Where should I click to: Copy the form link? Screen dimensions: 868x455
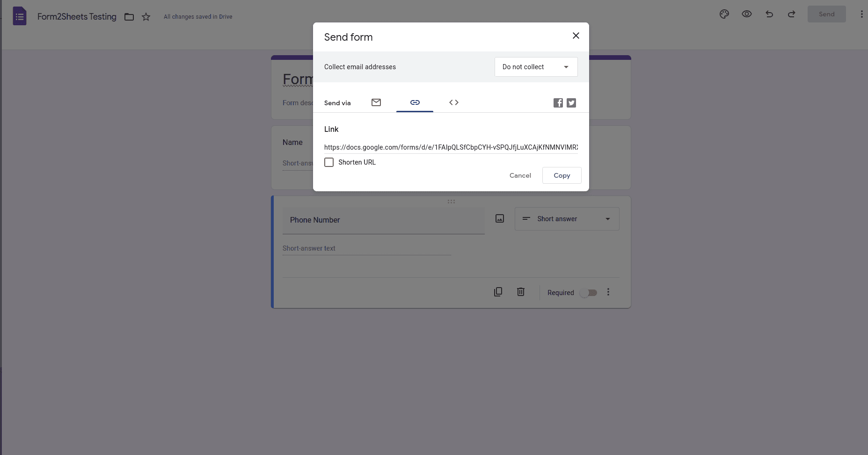[562, 175]
